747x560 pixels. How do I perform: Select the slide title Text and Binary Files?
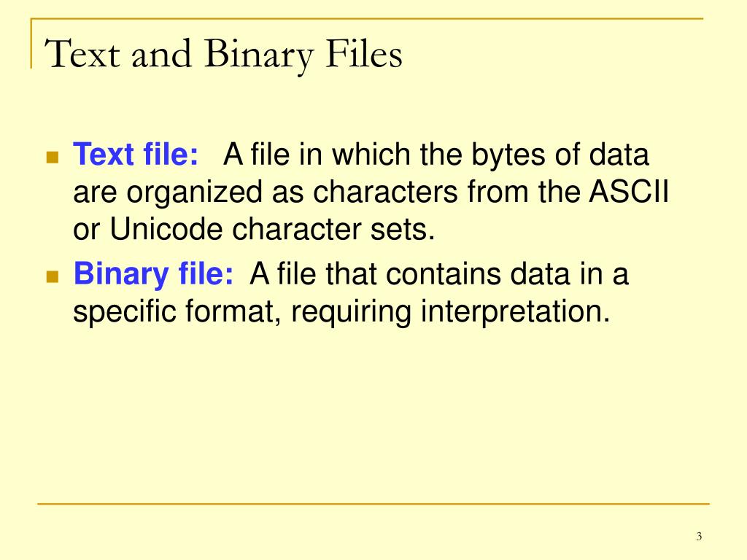223,55
